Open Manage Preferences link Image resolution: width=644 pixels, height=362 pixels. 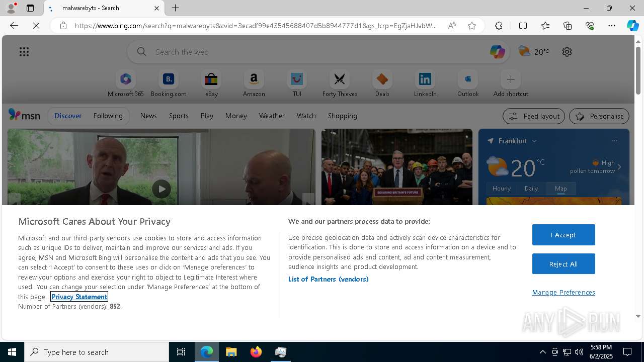563,292
